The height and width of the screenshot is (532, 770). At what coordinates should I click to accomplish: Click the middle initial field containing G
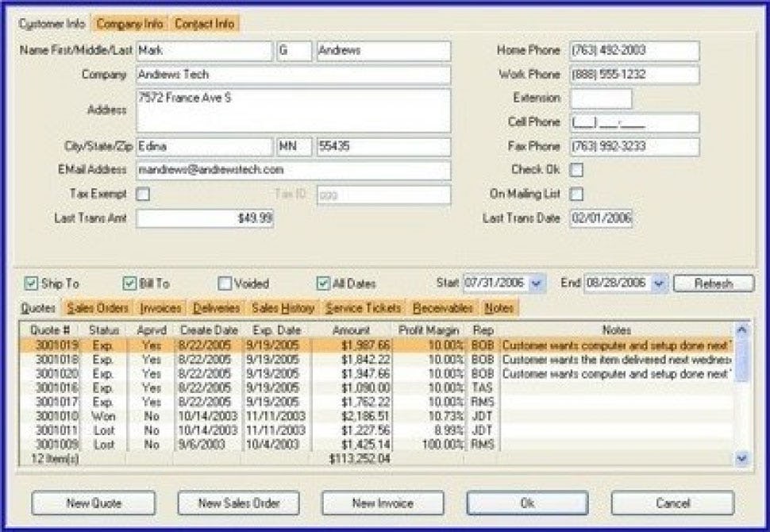[295, 51]
